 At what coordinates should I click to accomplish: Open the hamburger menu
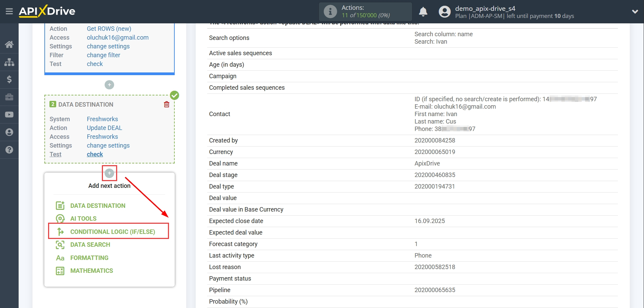coord(9,12)
